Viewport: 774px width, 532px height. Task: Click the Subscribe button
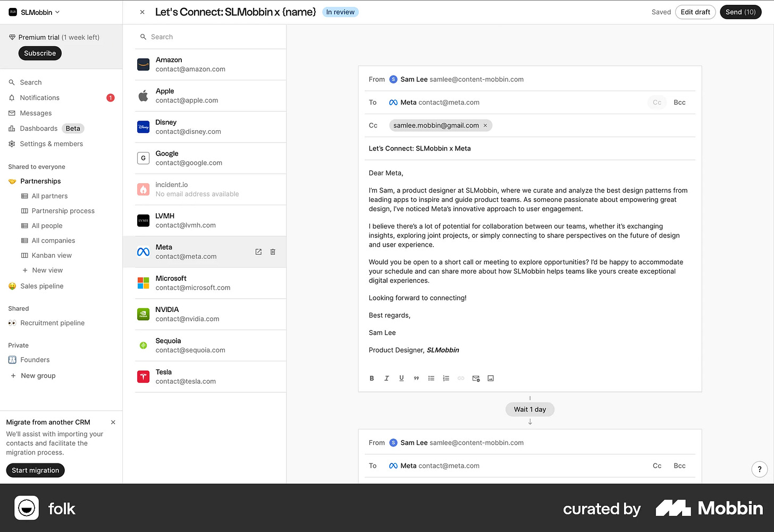(40, 53)
